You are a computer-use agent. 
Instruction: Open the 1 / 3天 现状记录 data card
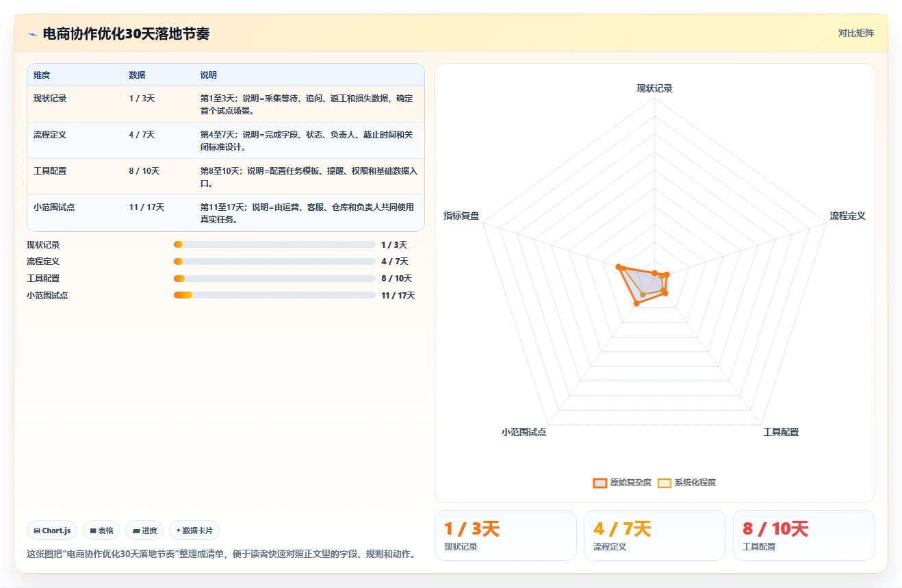click(506, 535)
